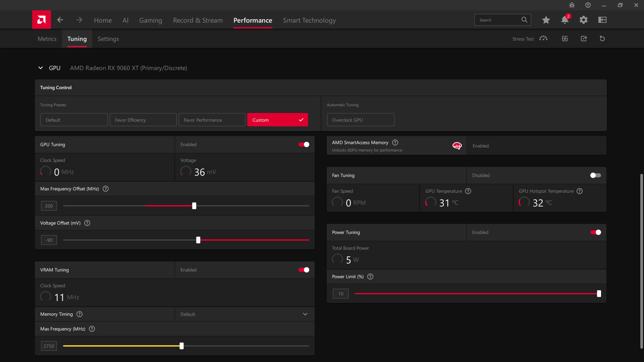Viewport: 644px width, 362px height.
Task: Click the AMD logo home icon
Action: tap(42, 20)
